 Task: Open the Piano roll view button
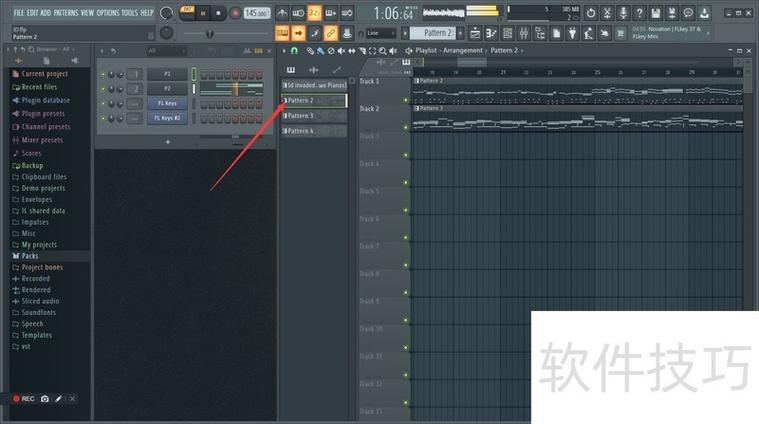491,33
